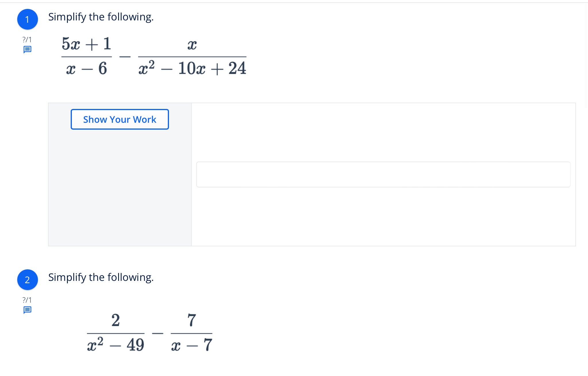Click the minus sign between question 1 fractions
The height and width of the screenshot is (376, 588).
(125, 57)
